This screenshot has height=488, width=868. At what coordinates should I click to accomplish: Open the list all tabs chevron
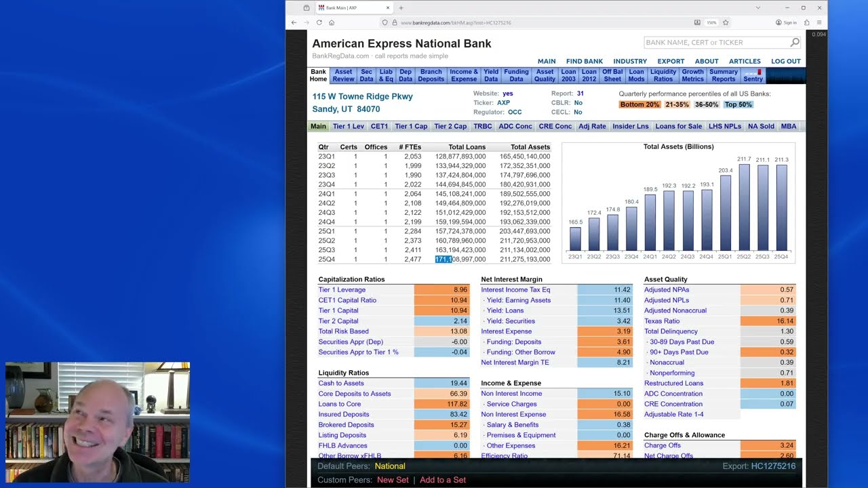pyautogui.click(x=758, y=7)
